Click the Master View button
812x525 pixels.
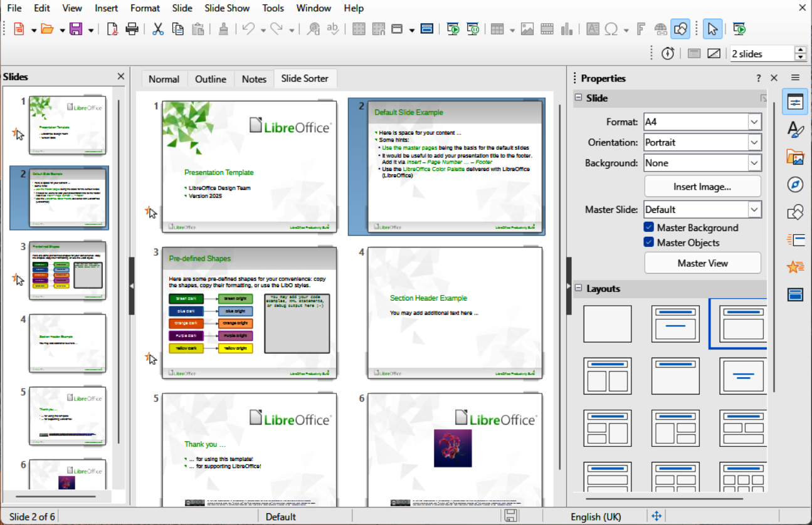click(702, 263)
